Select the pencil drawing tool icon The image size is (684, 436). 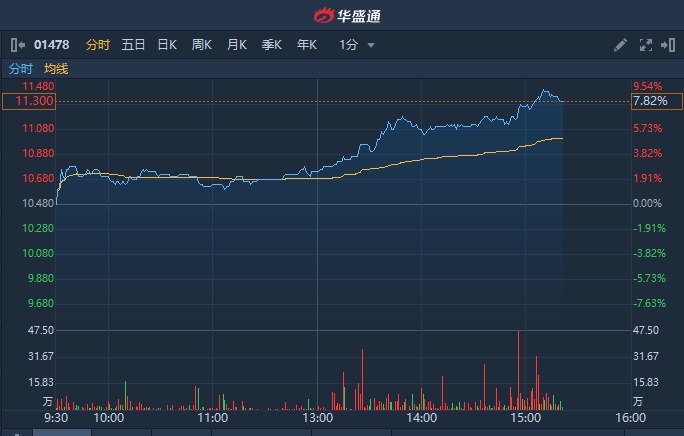[620, 45]
